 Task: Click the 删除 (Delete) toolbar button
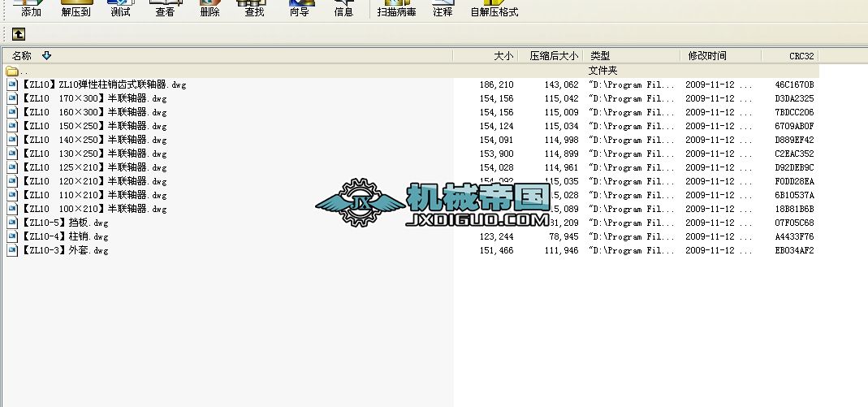[209, 9]
